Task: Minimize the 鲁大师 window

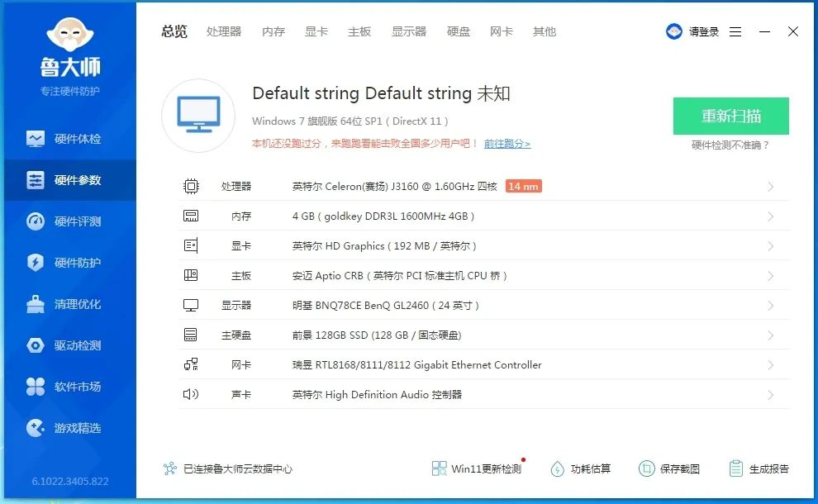Action: pyautogui.click(x=765, y=32)
